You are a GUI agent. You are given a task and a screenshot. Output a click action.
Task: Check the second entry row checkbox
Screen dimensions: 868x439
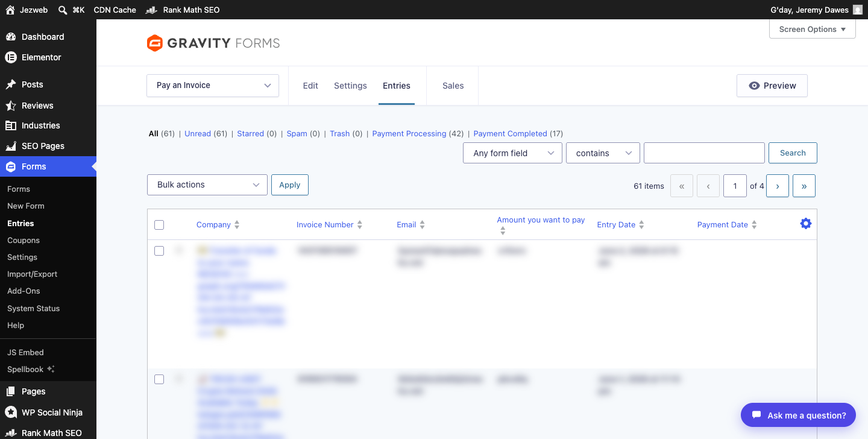(x=159, y=379)
